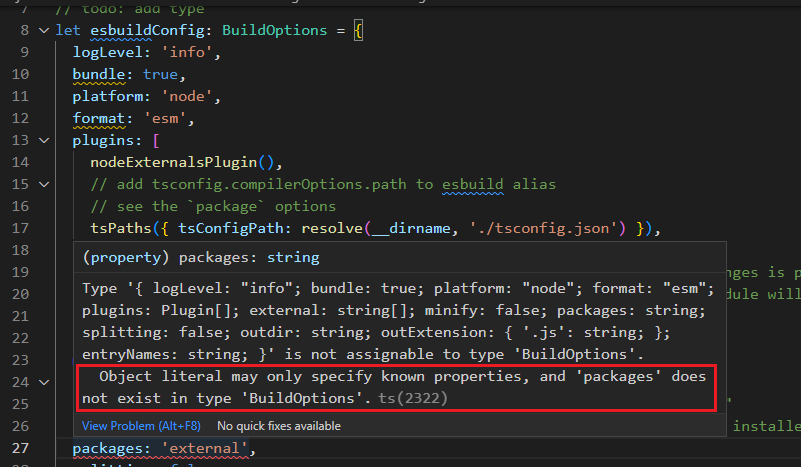Click the '(property) packages: string' hover header
The width and height of the screenshot is (801, 467).
coord(201,258)
